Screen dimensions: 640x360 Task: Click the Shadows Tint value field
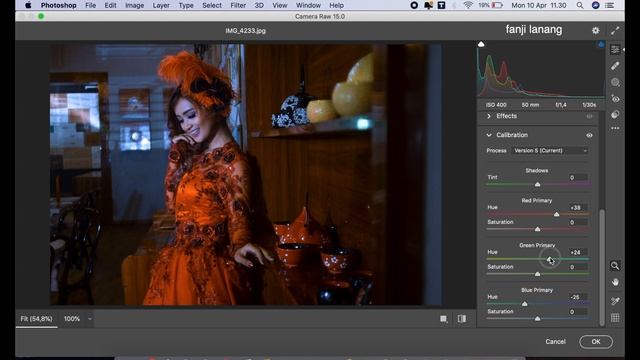(x=578, y=178)
